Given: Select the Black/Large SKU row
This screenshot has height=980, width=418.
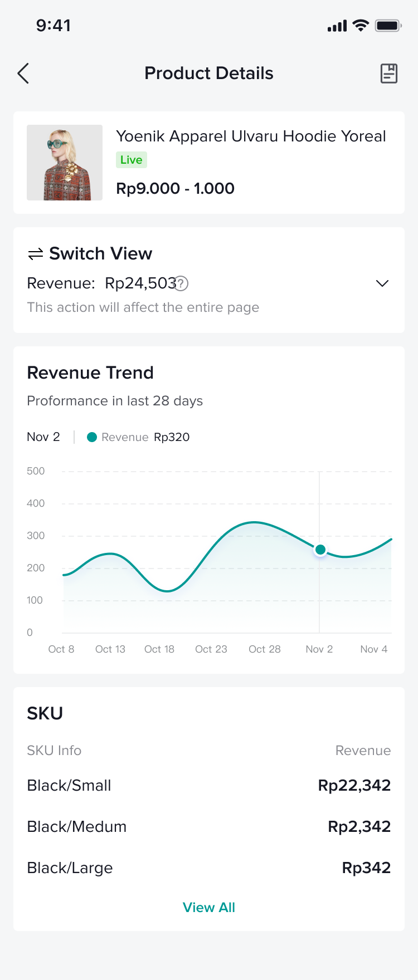Looking at the screenshot, I should tap(209, 868).
